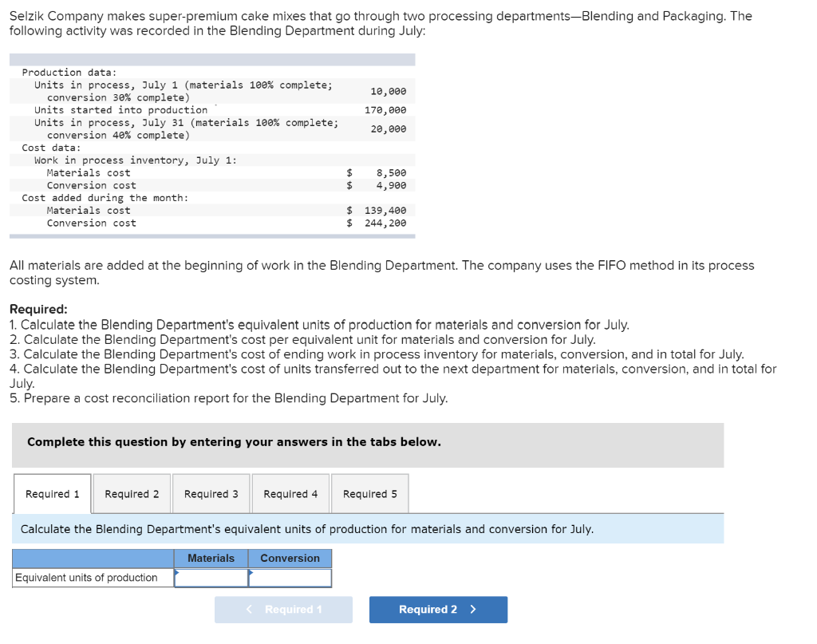Click the 170,000 units started value
This screenshot has width=817, height=644.
[385, 110]
